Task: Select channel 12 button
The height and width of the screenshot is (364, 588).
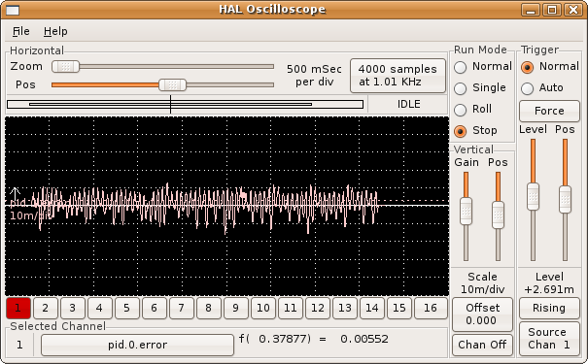Action: (x=318, y=309)
